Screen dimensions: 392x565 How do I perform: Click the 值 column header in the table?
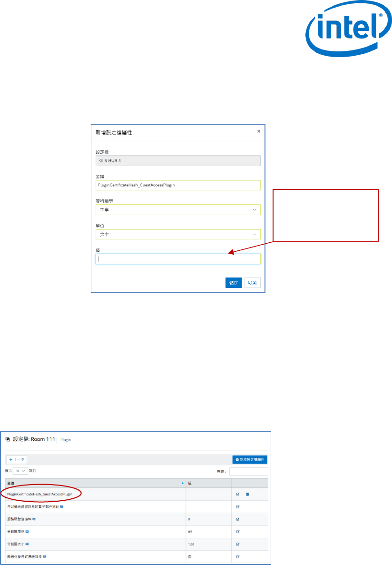click(209, 483)
